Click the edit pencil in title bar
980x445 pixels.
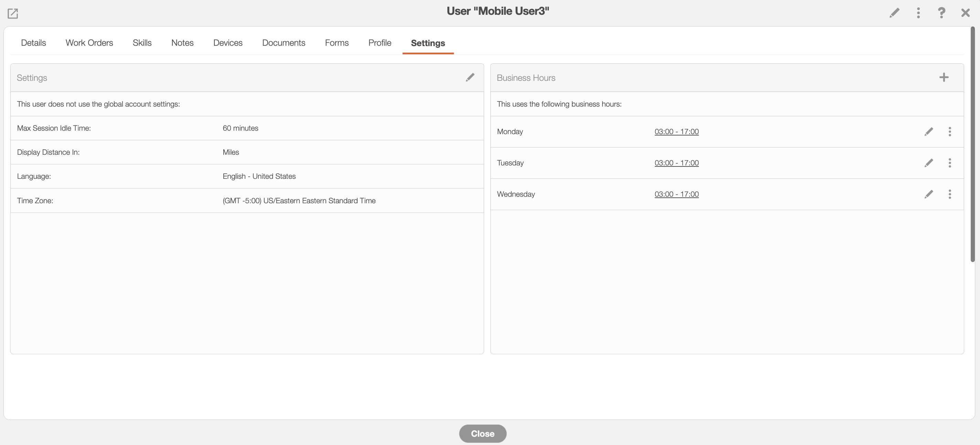894,12
